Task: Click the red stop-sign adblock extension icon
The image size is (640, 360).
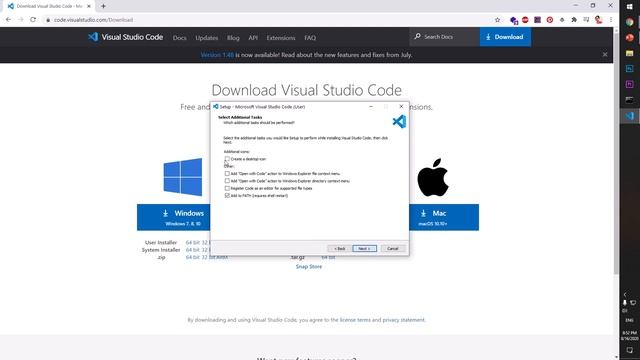Action: tap(525, 20)
